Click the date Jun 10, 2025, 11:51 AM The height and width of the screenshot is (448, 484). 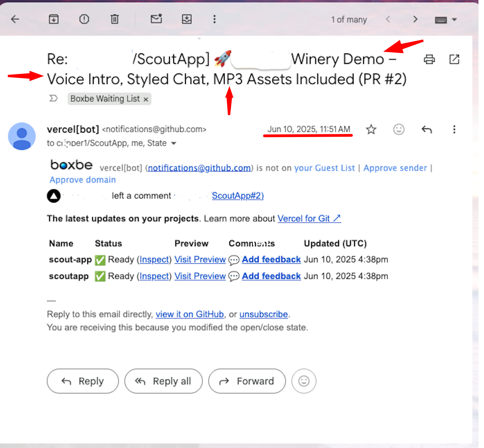pyautogui.click(x=309, y=129)
